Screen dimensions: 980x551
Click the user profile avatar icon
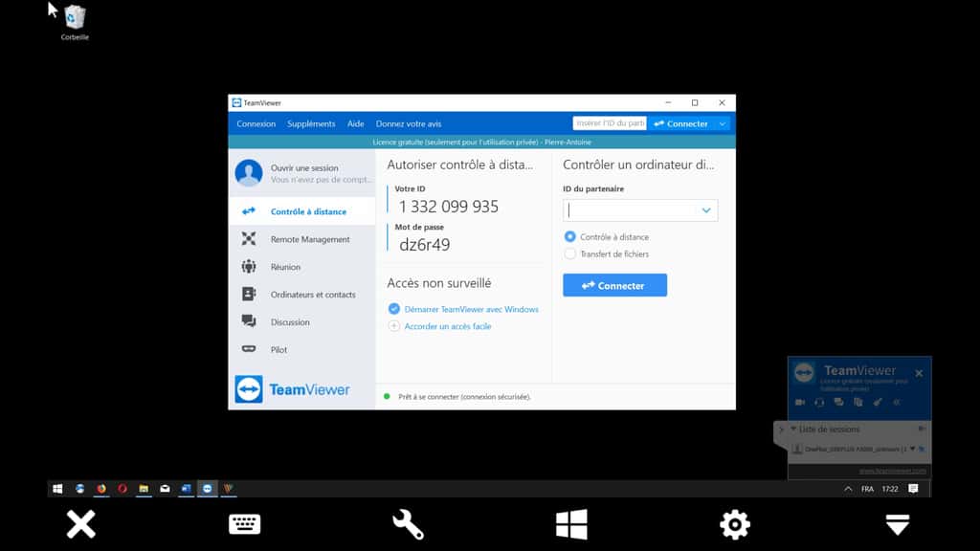tap(249, 173)
